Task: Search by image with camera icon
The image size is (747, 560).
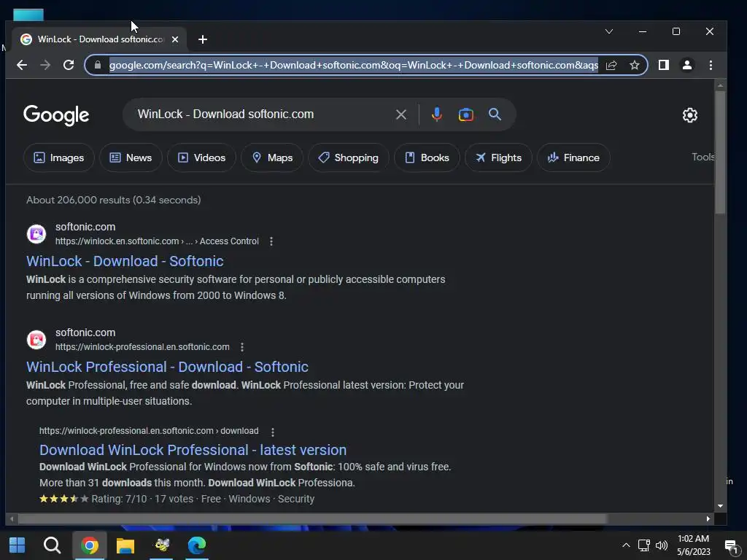Action: [466, 114]
